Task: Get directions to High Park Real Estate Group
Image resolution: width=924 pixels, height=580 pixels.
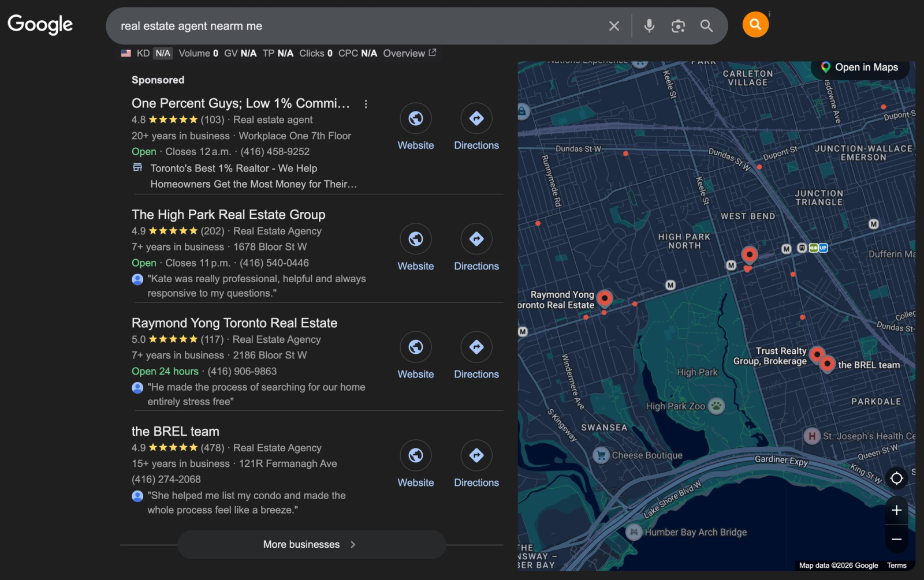Action: click(476, 239)
